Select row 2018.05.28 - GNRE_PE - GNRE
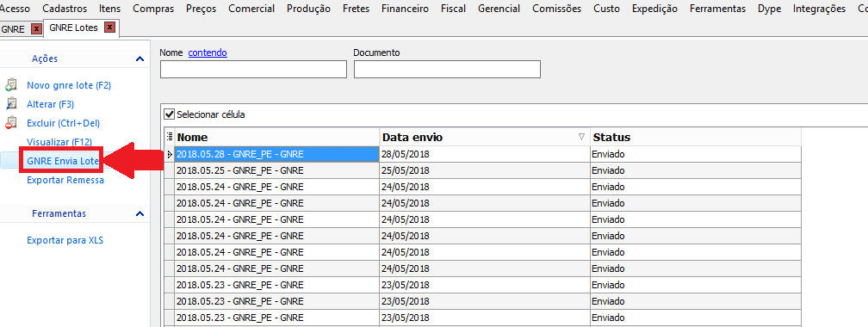 [276, 154]
